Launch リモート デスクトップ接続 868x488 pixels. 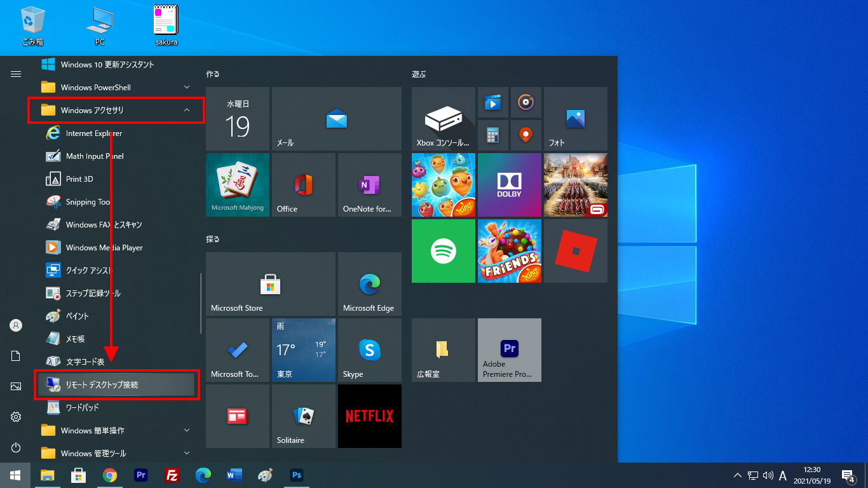point(116,385)
